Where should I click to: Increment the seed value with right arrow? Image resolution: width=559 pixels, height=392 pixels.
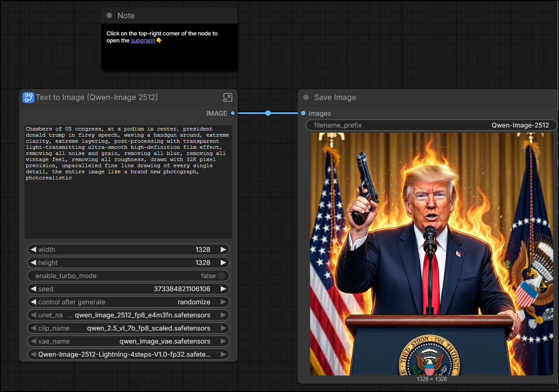223,289
